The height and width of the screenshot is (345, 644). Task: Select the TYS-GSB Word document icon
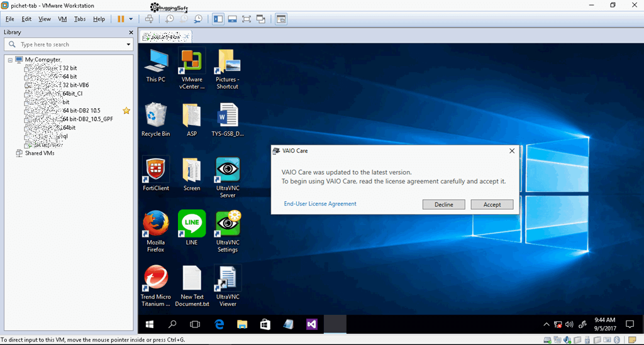228,120
